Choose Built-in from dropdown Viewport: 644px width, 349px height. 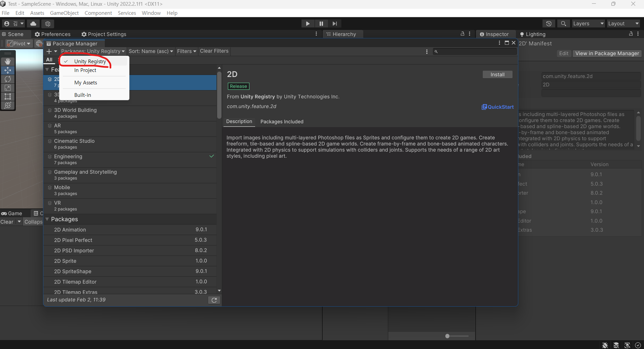[94, 95]
